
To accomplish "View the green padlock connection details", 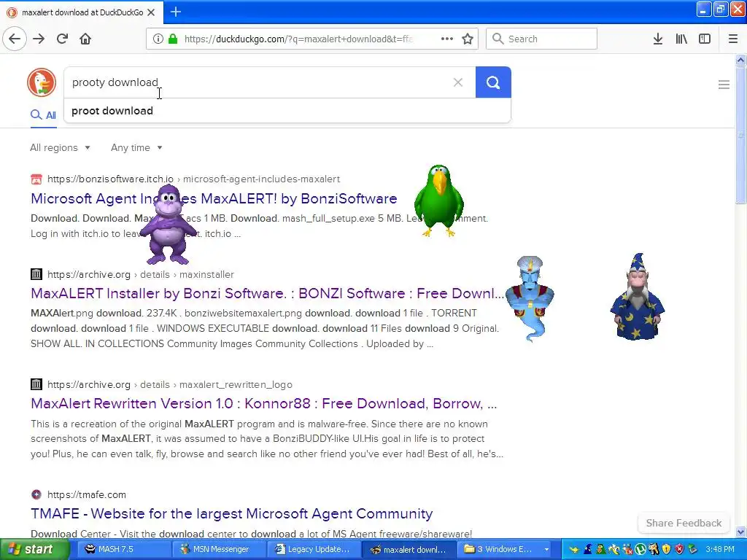I will click(174, 39).
